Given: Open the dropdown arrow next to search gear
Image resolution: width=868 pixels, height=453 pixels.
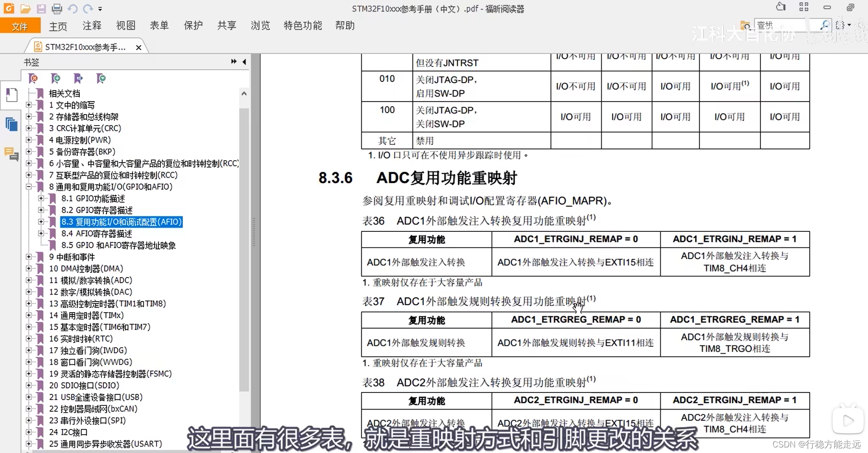Looking at the screenshot, I should coord(849,25).
